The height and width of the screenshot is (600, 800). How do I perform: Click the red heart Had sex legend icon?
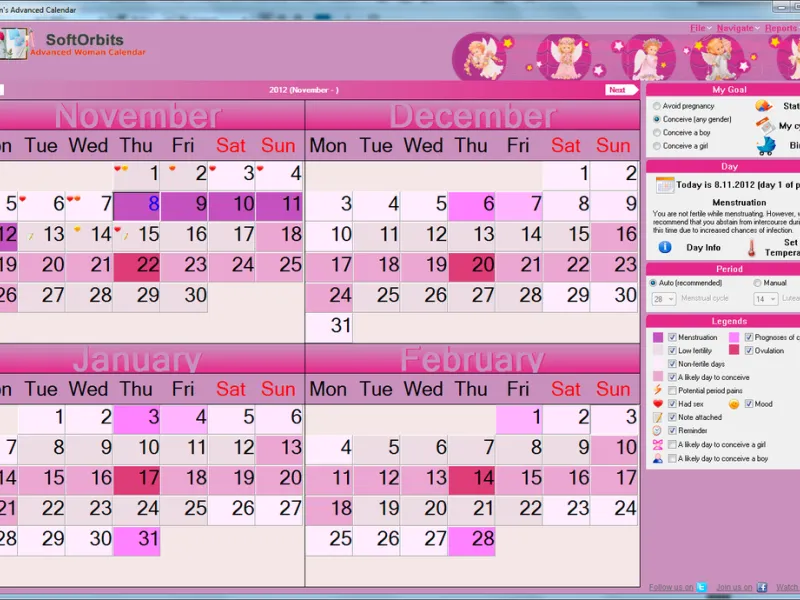[x=658, y=404]
